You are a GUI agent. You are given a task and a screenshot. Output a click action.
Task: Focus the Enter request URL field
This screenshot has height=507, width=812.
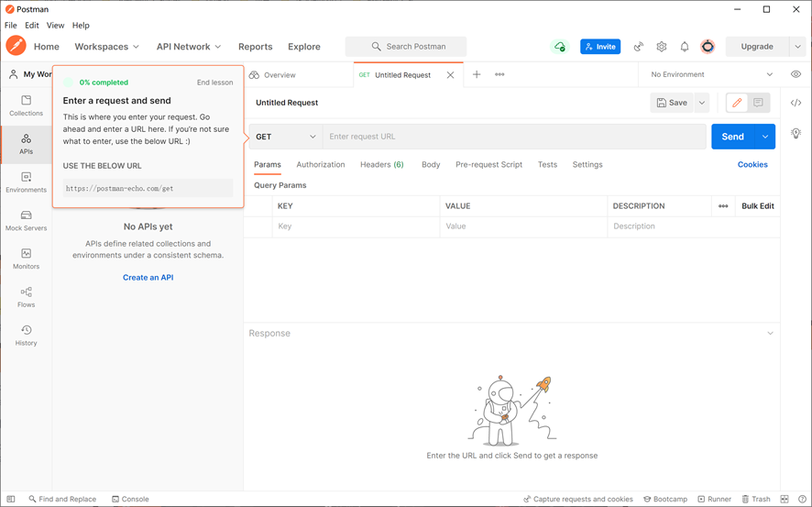[x=514, y=137]
